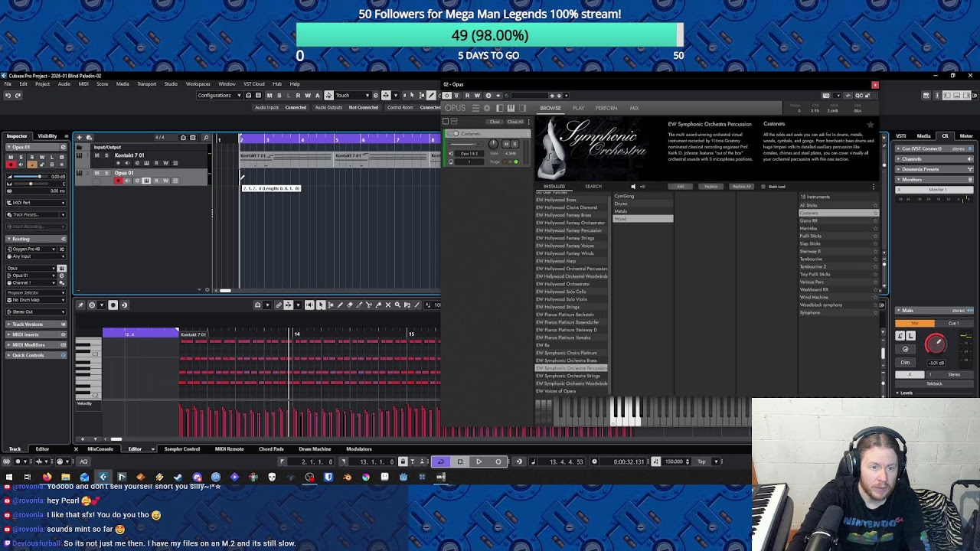Select the Mute X tool in key editor toolbar
The width and height of the screenshot is (980, 551).
pos(387,305)
